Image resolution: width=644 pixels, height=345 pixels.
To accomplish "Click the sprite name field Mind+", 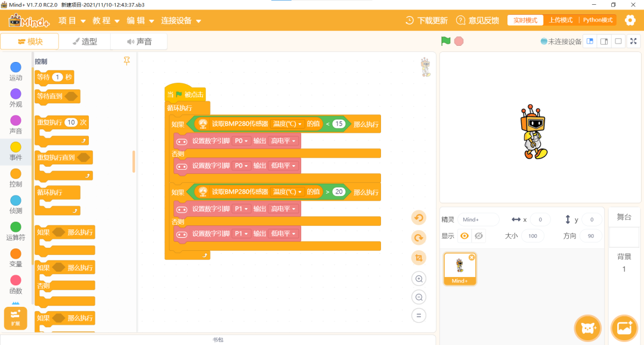I will tap(478, 219).
